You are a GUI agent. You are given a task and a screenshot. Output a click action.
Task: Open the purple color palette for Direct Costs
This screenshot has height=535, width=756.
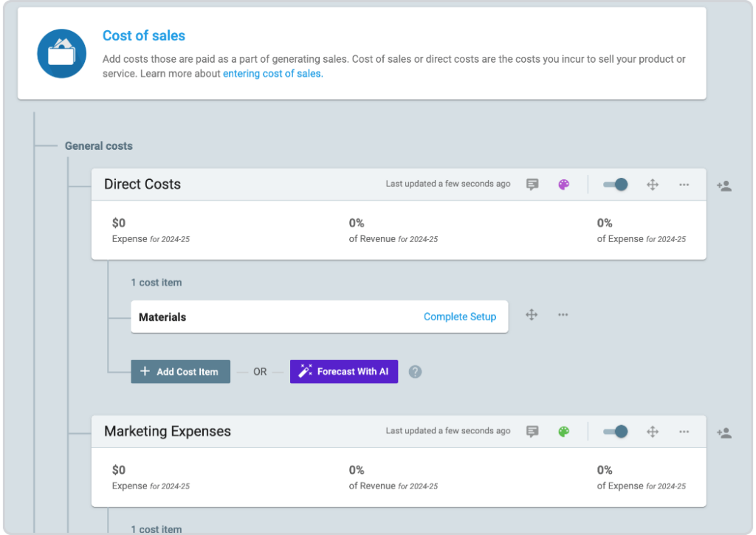563,184
